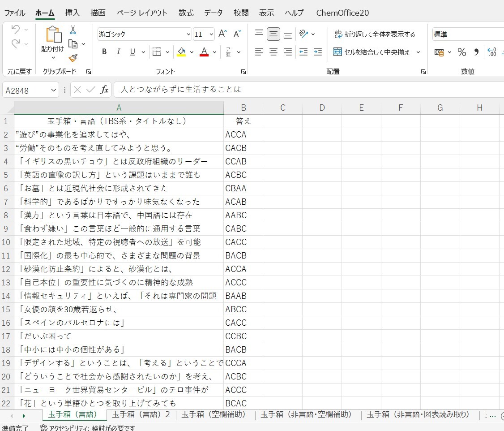The image size is (504, 431).
Task: Click the cut scissors icon
Action: tap(73, 30)
